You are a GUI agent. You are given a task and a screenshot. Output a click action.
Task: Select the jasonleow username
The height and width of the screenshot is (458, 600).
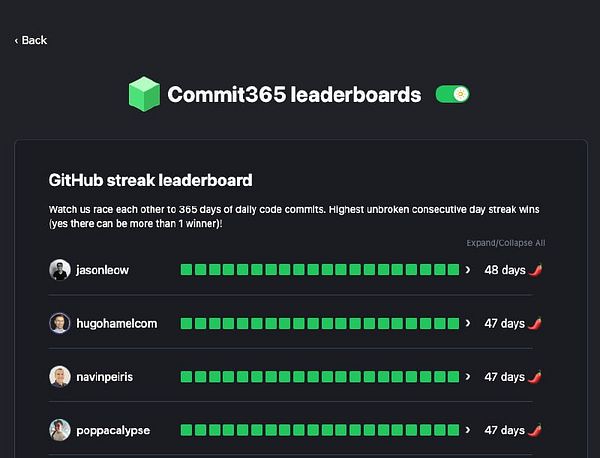(103, 270)
